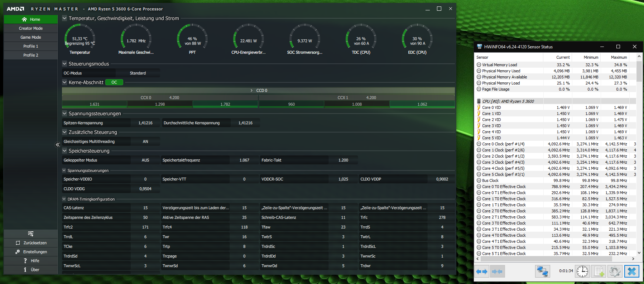Click the circle icon of Bus Clock row

(x=479, y=180)
